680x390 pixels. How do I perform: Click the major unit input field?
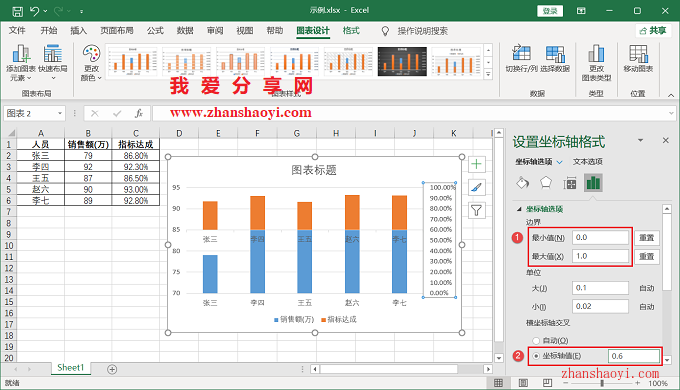[x=600, y=288]
